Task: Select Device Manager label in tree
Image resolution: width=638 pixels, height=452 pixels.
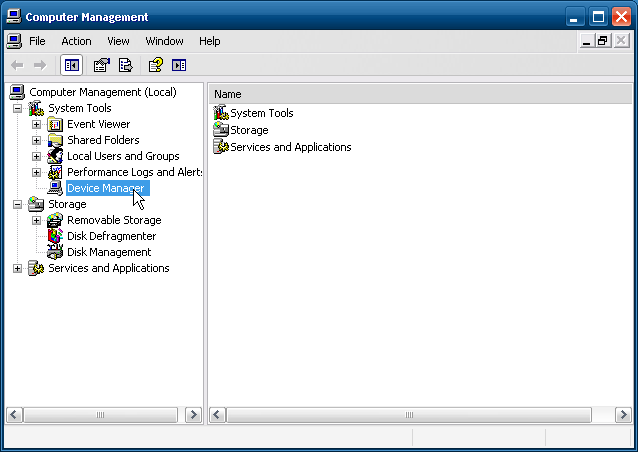Action: 108,188
